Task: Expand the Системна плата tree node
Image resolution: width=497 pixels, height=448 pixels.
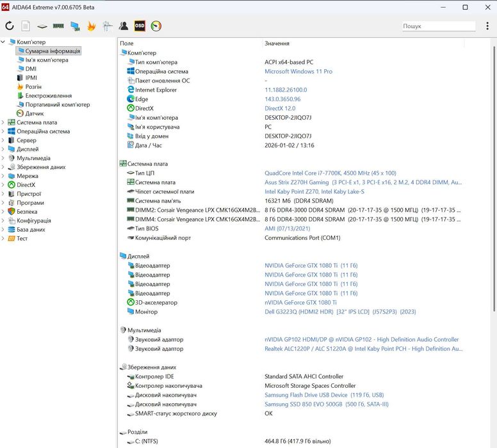Action: [x=3, y=122]
